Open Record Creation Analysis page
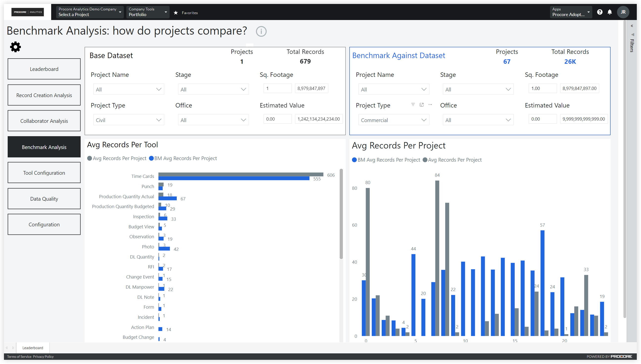This screenshot has width=641, height=364. point(44,95)
